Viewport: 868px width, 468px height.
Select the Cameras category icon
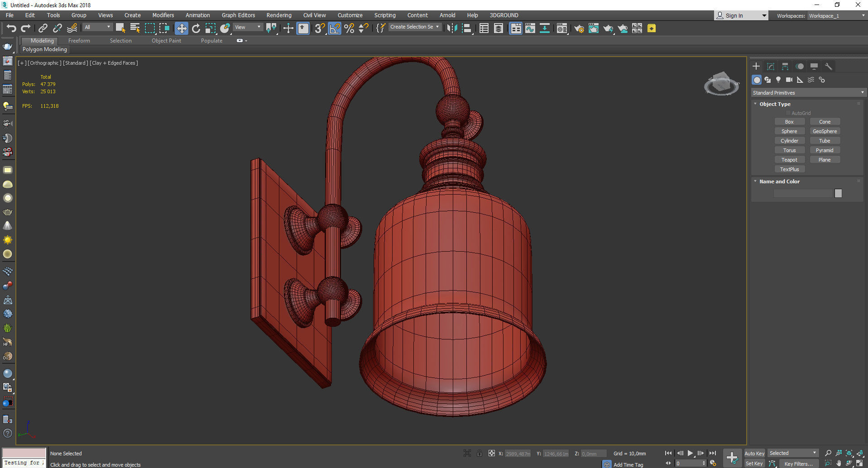(789, 80)
